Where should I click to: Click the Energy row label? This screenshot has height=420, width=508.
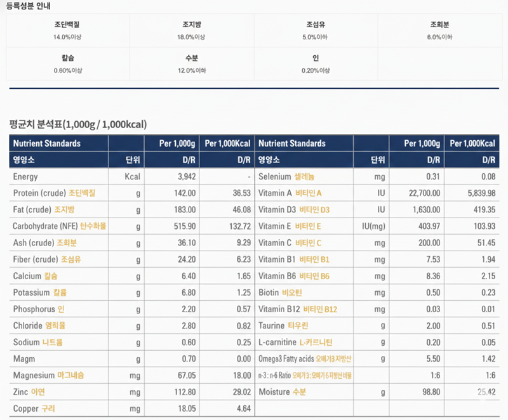(x=25, y=177)
